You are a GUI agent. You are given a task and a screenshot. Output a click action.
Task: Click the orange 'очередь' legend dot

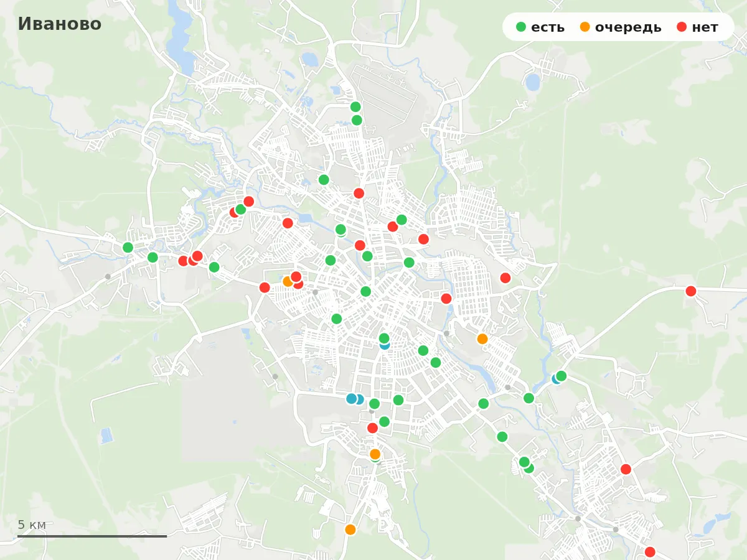click(x=585, y=27)
